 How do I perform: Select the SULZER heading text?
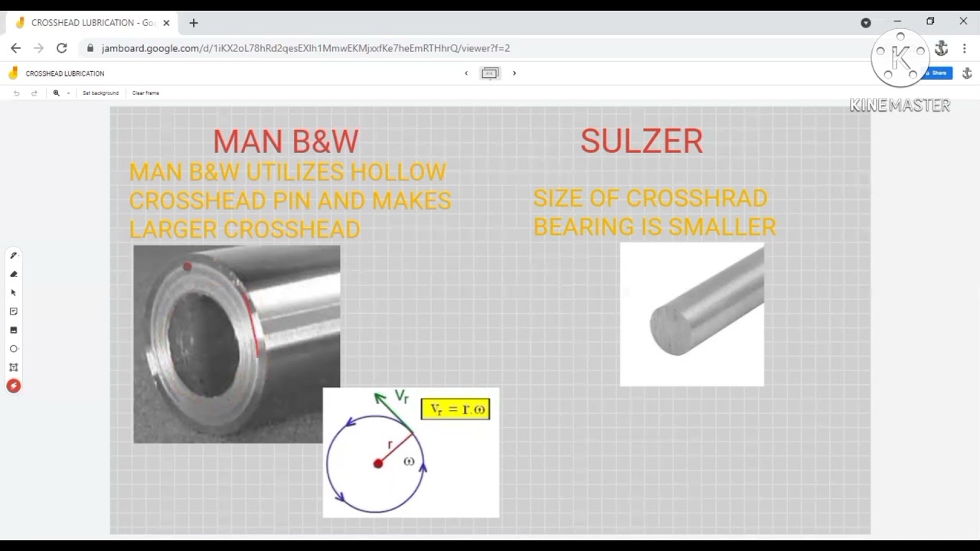pyautogui.click(x=642, y=142)
